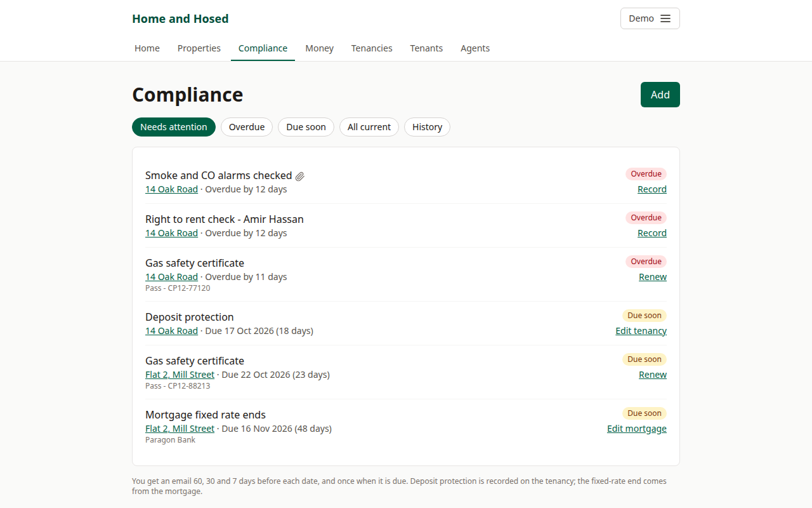Open 14 Oak Road under Deposit protection

point(171,331)
